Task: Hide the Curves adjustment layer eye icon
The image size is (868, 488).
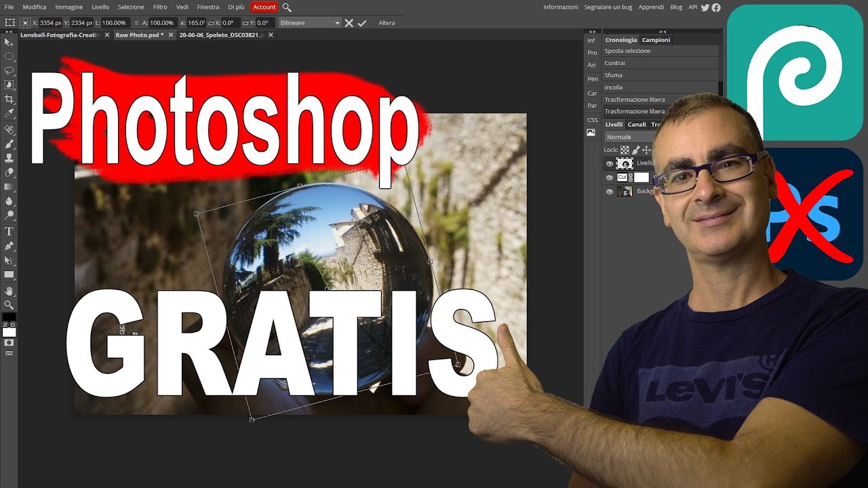Action: pos(609,178)
